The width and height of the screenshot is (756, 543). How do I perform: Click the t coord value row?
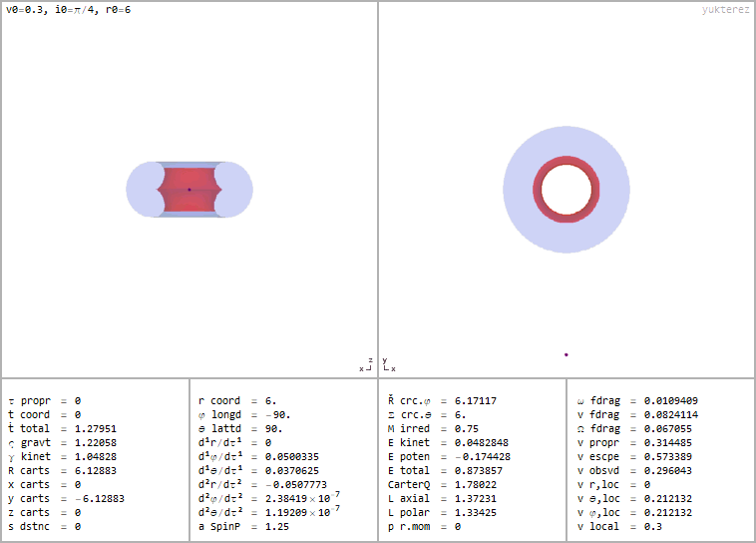click(44, 415)
